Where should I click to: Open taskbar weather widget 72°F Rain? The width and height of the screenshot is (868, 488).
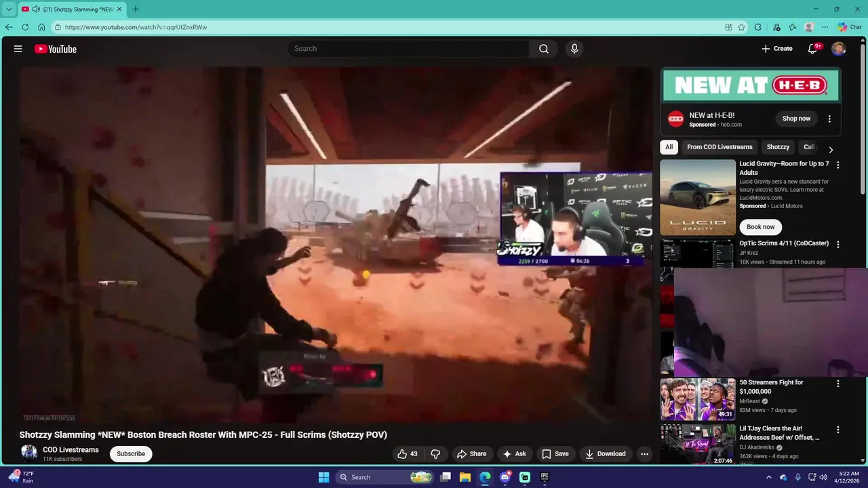pos(20,477)
